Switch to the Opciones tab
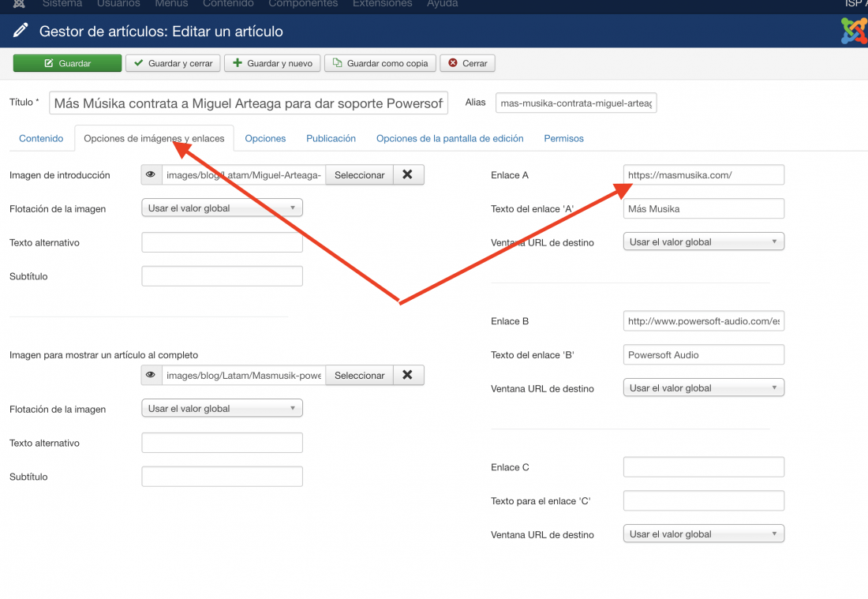 (265, 138)
